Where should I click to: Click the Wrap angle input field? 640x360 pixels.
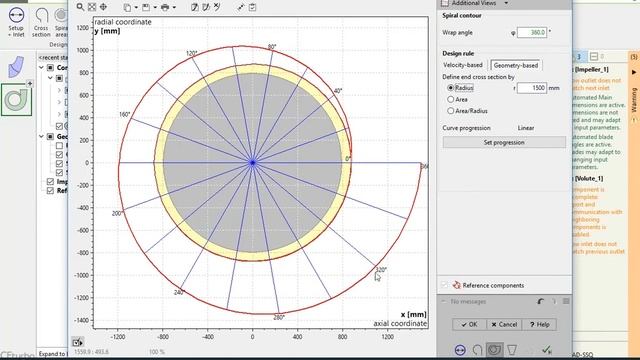click(x=532, y=32)
